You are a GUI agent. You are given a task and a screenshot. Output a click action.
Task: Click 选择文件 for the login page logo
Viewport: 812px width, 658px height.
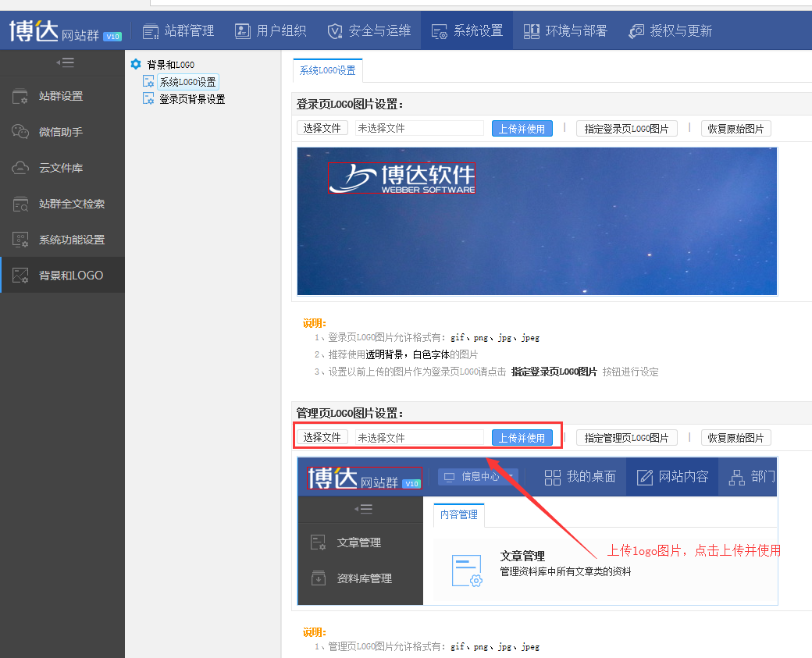(x=322, y=128)
